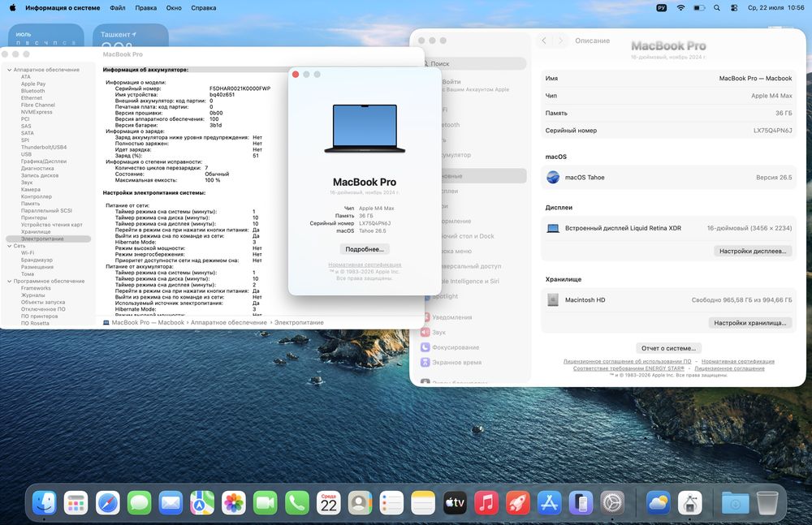Open the Downloads folder in Dock
This screenshot has height=525, width=812.
pos(736,503)
